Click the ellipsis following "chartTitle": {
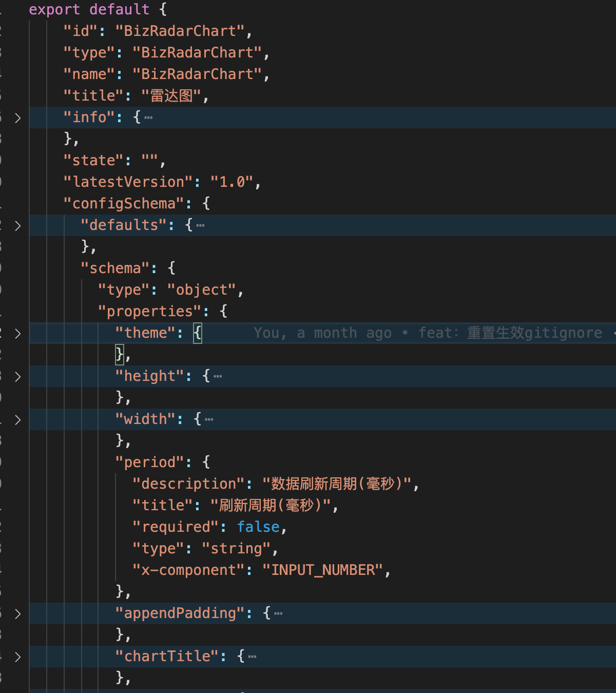 [252, 657]
